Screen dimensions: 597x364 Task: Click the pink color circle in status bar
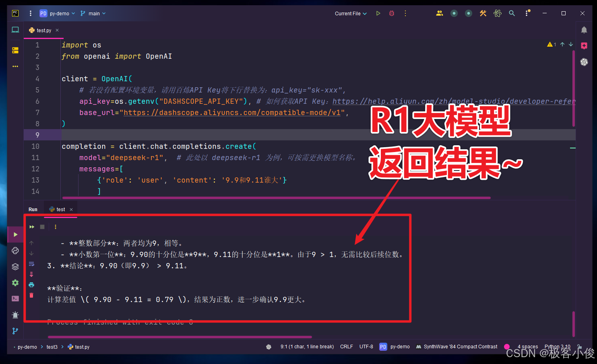(x=507, y=347)
